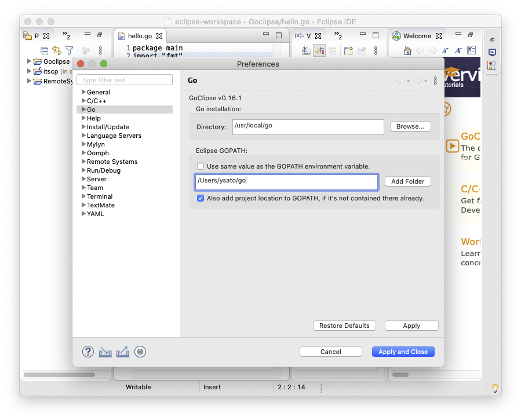Expand the C/C++ preferences tree node

click(x=83, y=101)
